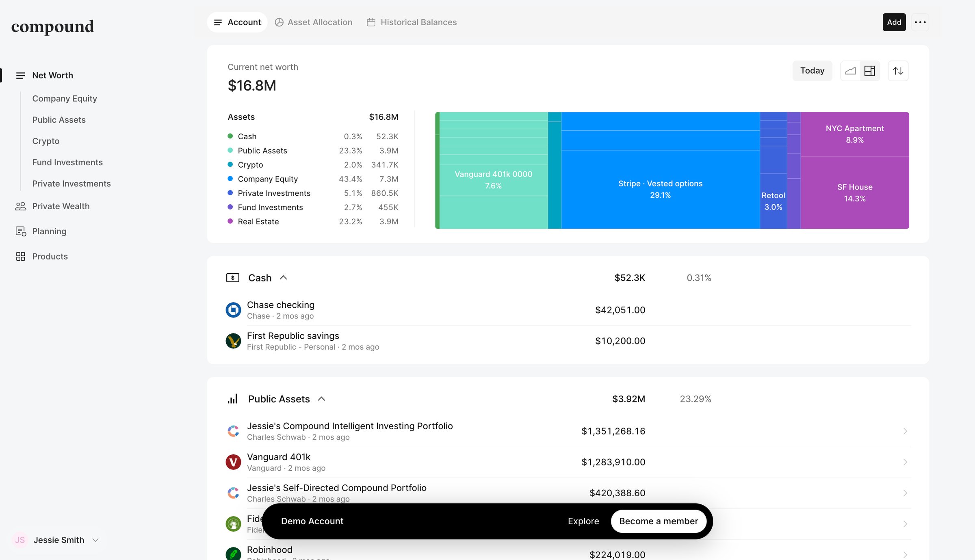Click the Fund Investments legend row
Image resolution: width=975 pixels, height=560 pixels.
click(313, 208)
